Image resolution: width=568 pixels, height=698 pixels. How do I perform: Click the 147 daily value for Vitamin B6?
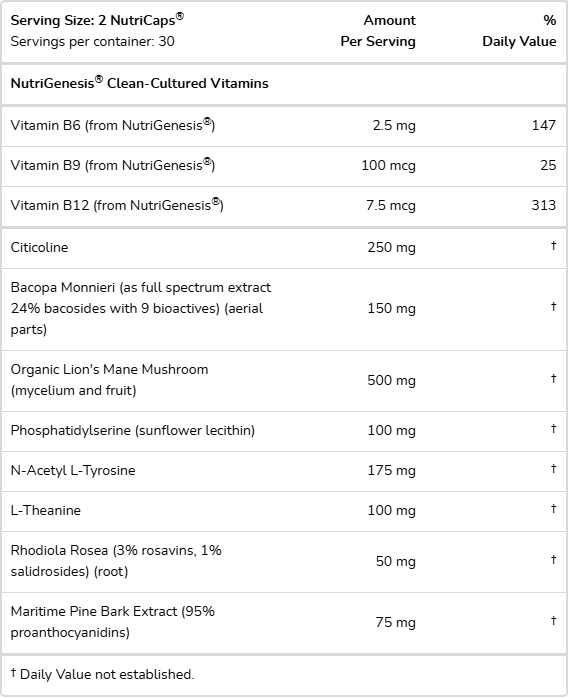(x=544, y=125)
